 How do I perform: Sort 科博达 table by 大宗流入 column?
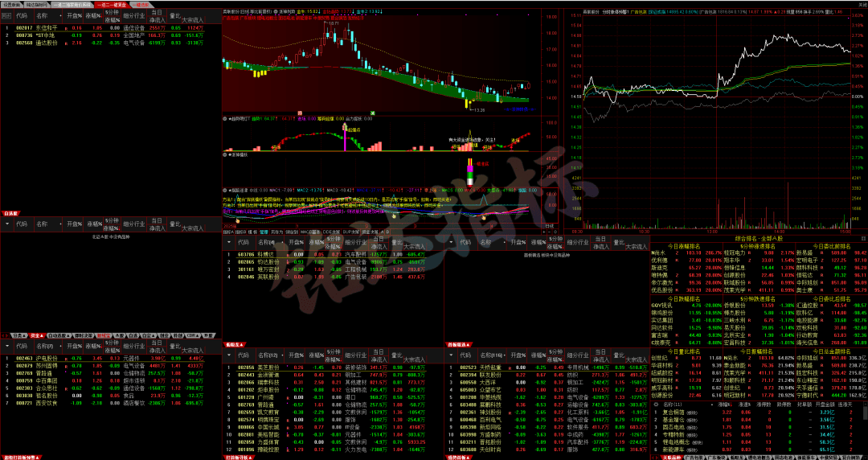(x=414, y=245)
